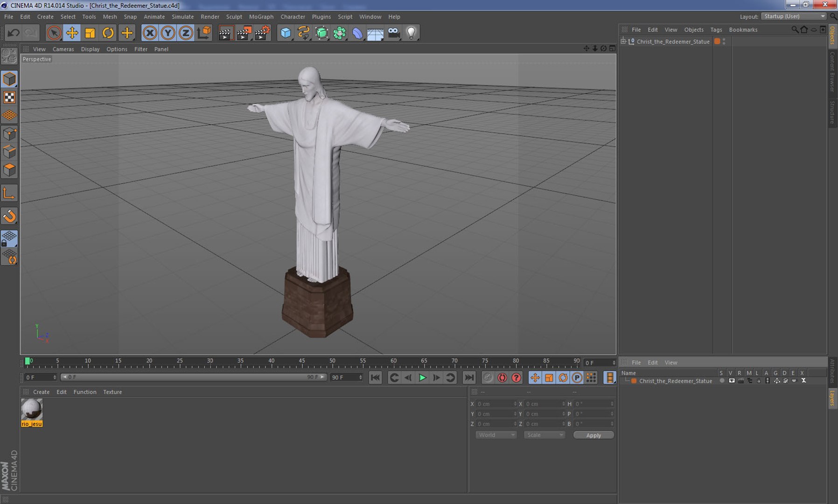Select the Live Selection tool
The width and height of the screenshot is (838, 504).
pyautogui.click(x=54, y=33)
